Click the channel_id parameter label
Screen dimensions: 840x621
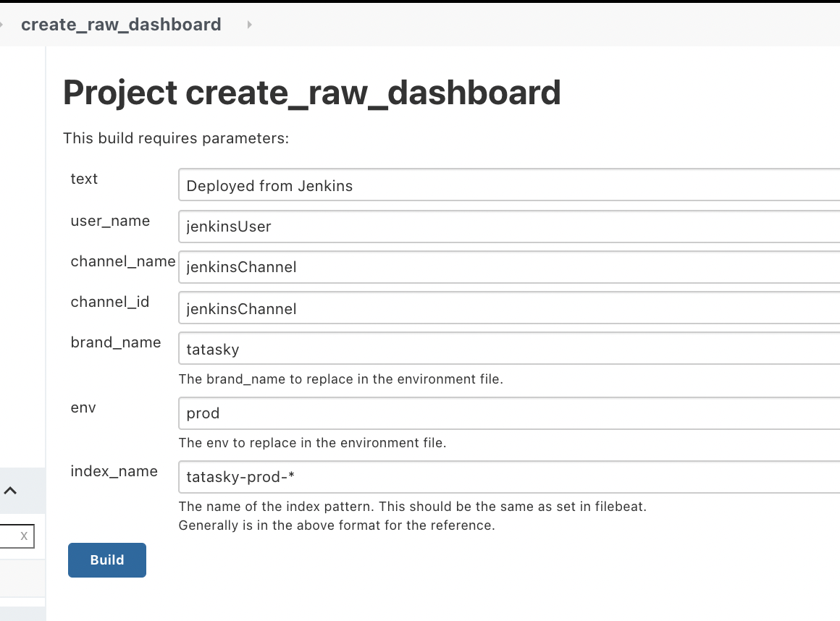coord(110,302)
